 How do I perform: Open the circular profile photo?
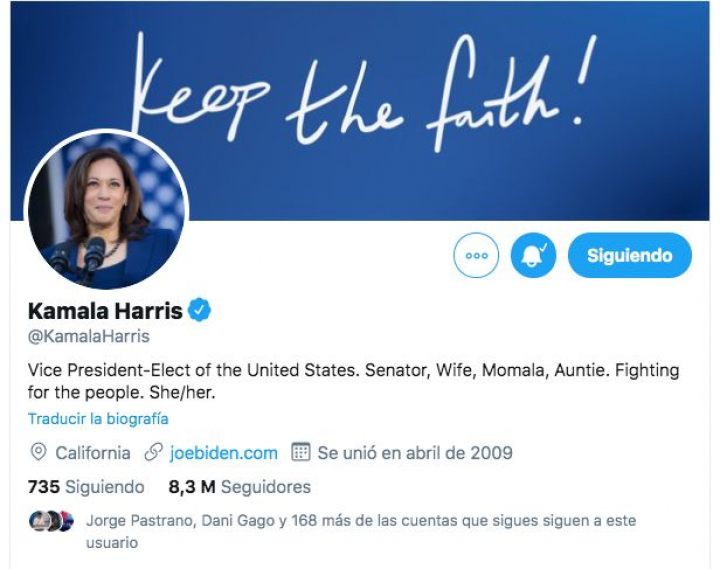click(x=107, y=210)
